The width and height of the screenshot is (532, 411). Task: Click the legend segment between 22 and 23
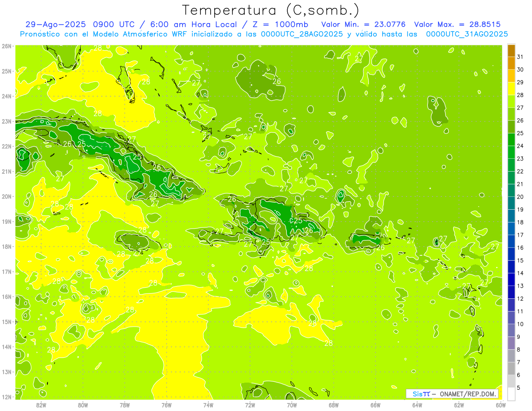click(511, 165)
